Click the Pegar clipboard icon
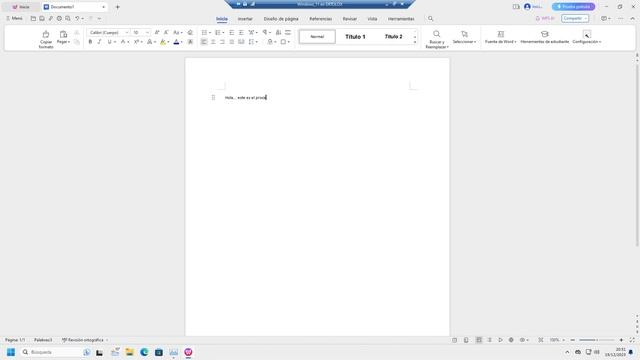The width and height of the screenshot is (640, 360). pos(63,34)
